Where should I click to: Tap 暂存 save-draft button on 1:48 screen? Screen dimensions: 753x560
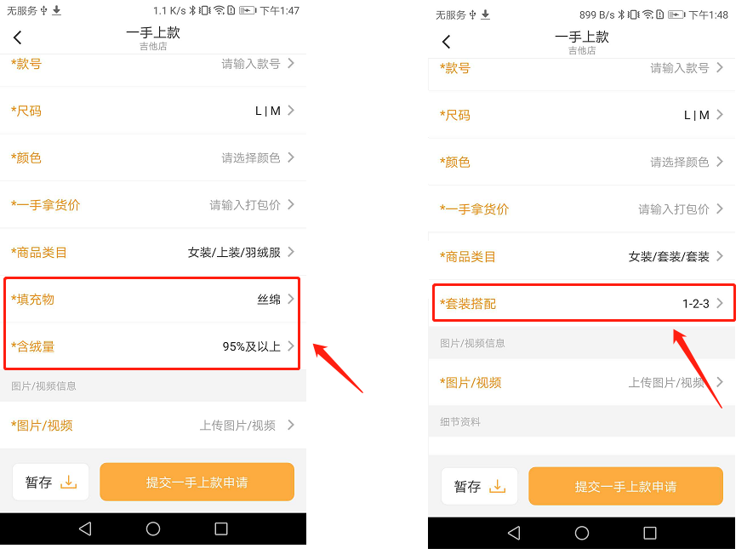tap(479, 486)
